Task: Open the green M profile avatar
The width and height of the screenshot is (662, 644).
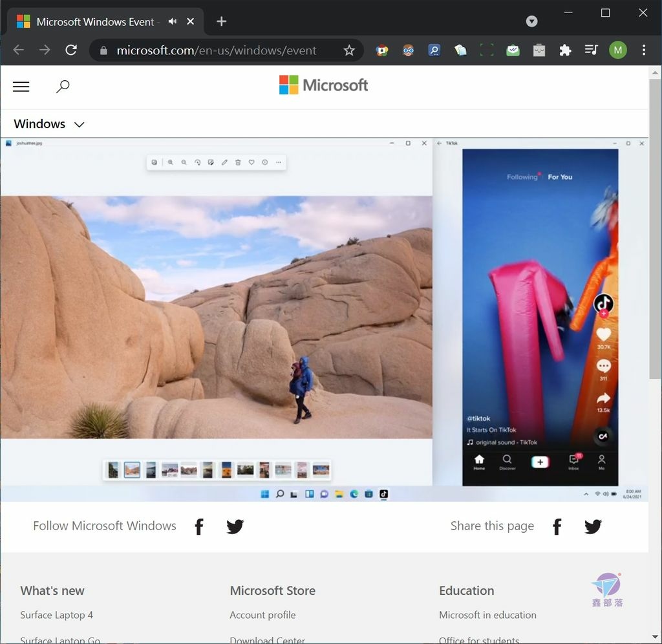Action: (x=617, y=50)
